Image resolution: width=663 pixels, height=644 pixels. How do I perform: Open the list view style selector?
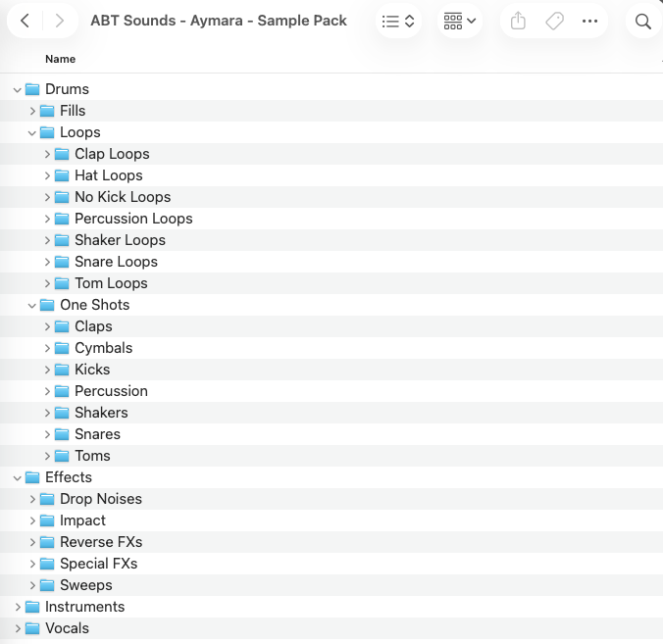click(x=398, y=21)
